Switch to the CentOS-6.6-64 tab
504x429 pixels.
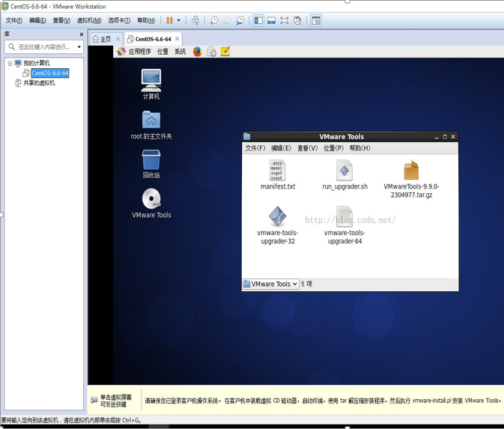[x=153, y=39]
